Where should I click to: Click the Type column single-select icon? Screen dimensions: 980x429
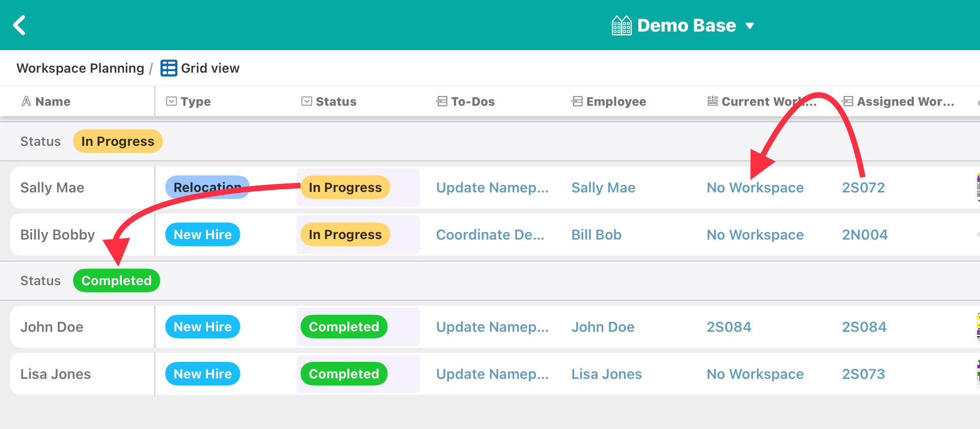tap(171, 101)
